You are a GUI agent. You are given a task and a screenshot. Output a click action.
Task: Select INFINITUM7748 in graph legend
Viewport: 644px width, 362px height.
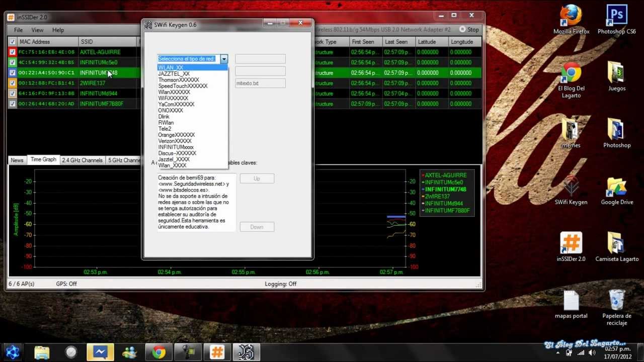(x=446, y=190)
